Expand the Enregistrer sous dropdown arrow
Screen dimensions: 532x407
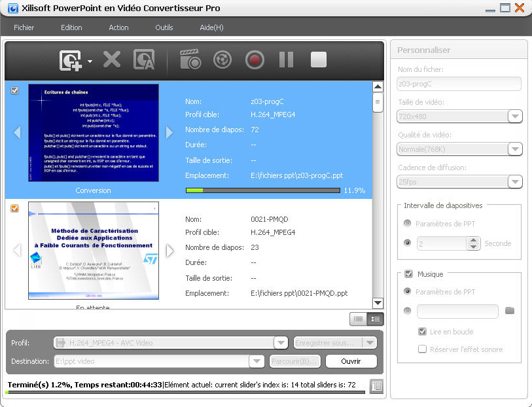(370, 343)
